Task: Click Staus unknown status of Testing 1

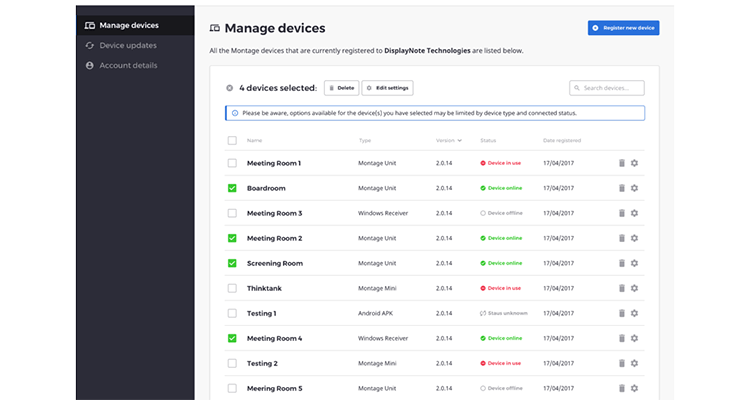Action: 504,313
